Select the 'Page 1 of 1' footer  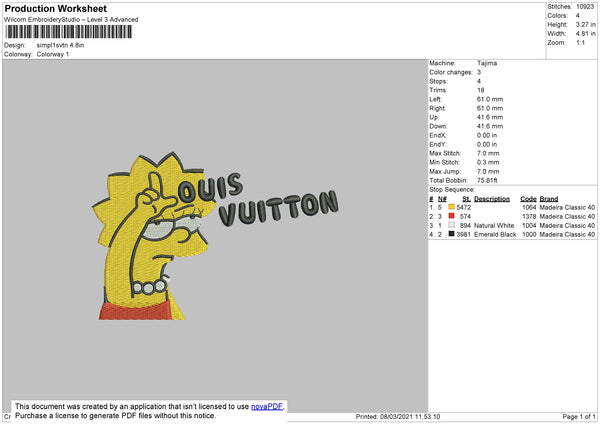tap(579, 416)
